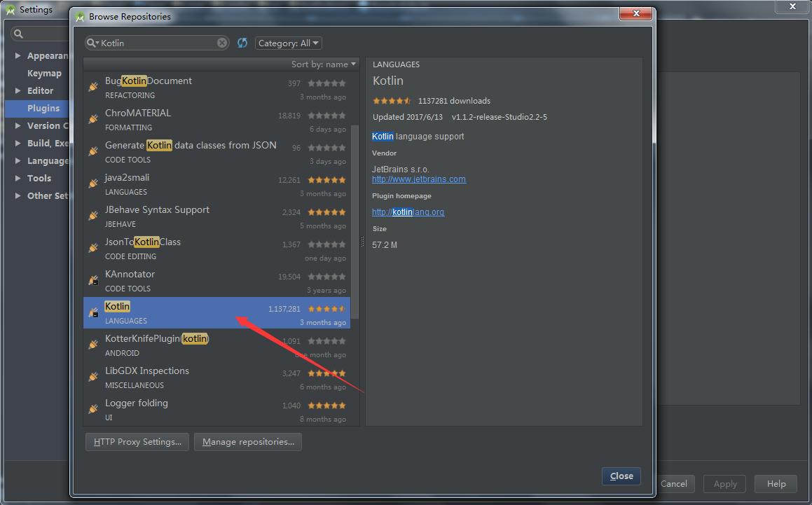The height and width of the screenshot is (505, 812).
Task: Expand the Tools settings node
Action: tap(18, 178)
